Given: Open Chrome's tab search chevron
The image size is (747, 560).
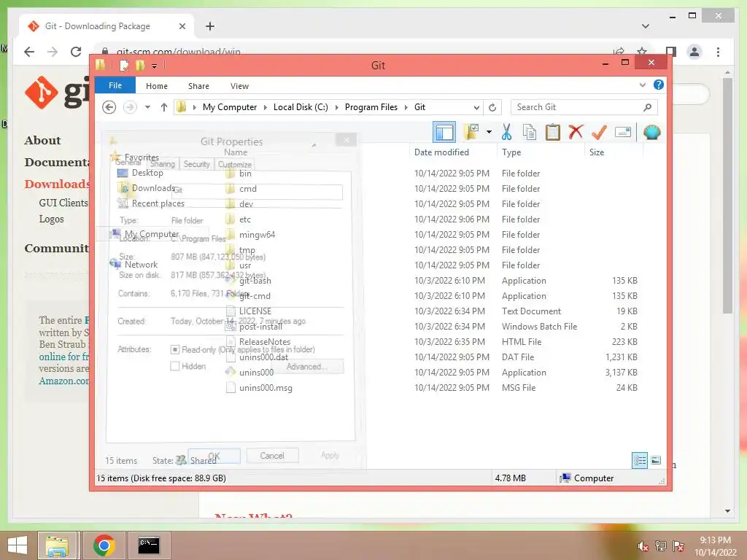Looking at the screenshot, I should pos(646,26).
